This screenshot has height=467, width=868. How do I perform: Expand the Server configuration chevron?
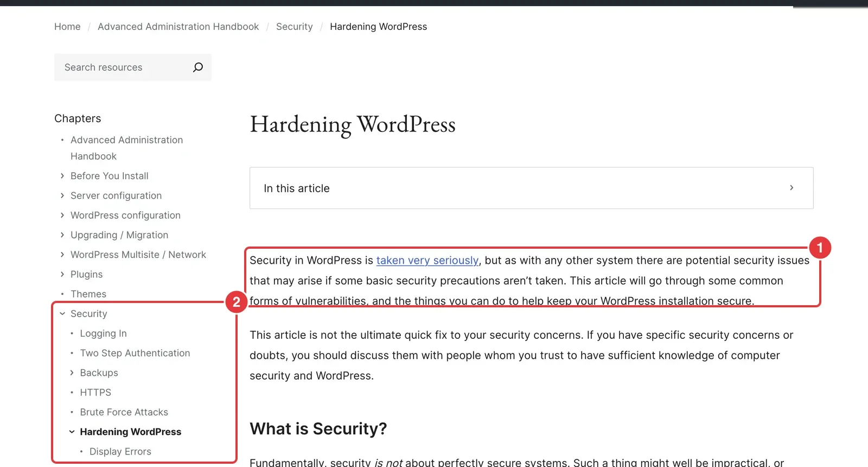[x=62, y=195]
